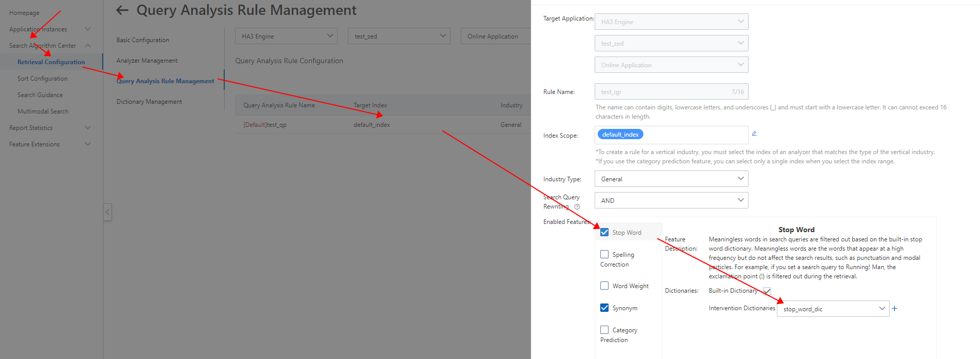Click the disabled test_zed target dropdown

coord(671,43)
